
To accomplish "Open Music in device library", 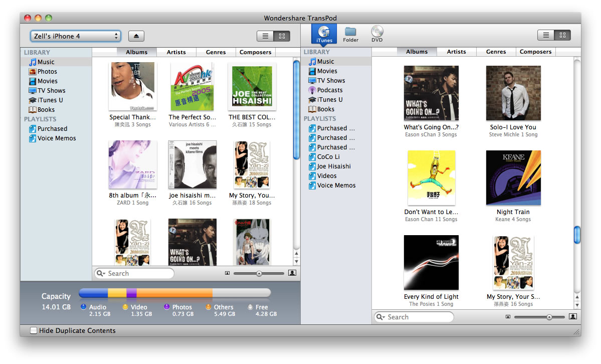I will point(56,62).
